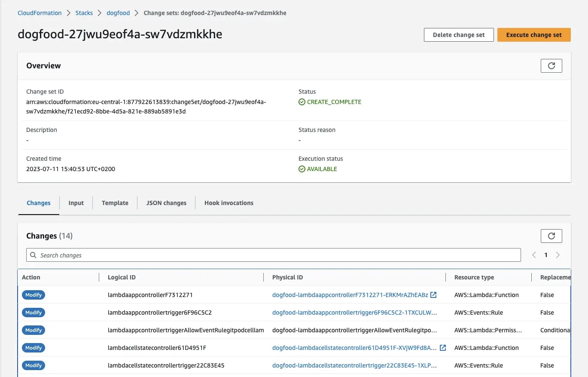The height and width of the screenshot is (377, 588).
Task: Click the AVAILABLE execution status icon
Action: (x=302, y=169)
